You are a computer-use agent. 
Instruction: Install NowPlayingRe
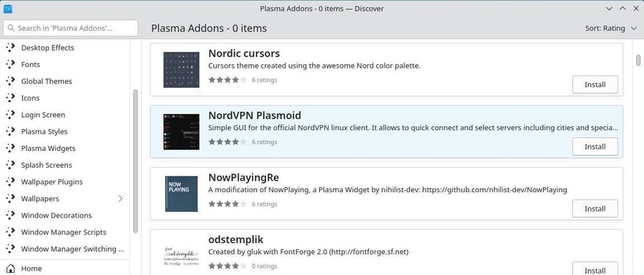pyautogui.click(x=595, y=209)
